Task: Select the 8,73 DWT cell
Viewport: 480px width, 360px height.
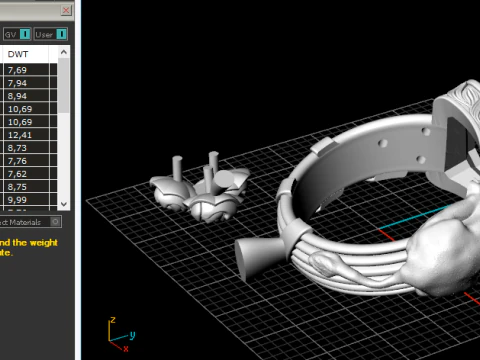Action: point(26,148)
